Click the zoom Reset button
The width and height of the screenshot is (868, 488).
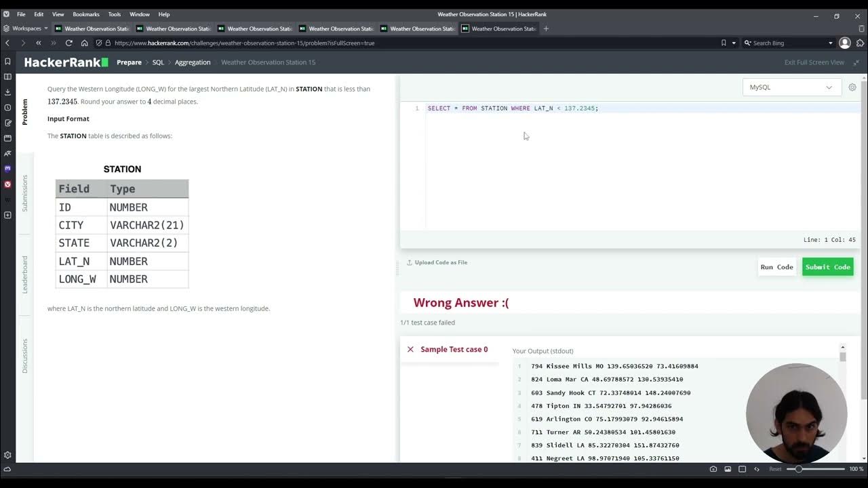(x=775, y=469)
